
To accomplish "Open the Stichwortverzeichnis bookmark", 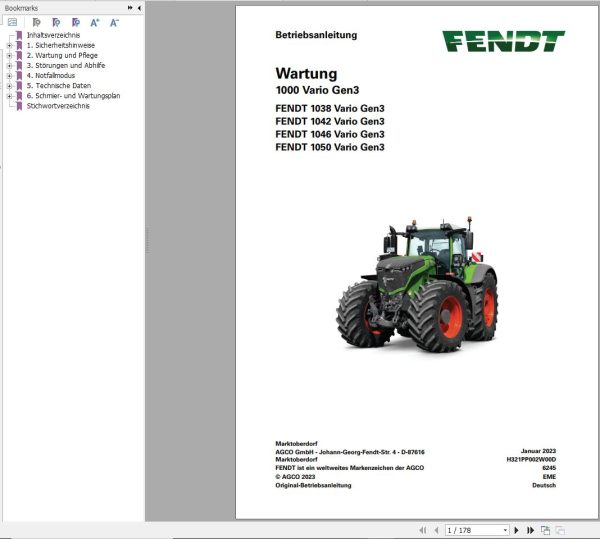I will 58,106.
